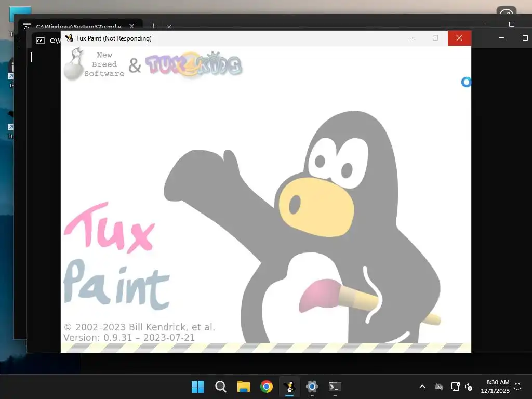Image resolution: width=532 pixels, height=399 pixels.
Task: Open Google Chrome from taskbar
Action: 267,387
